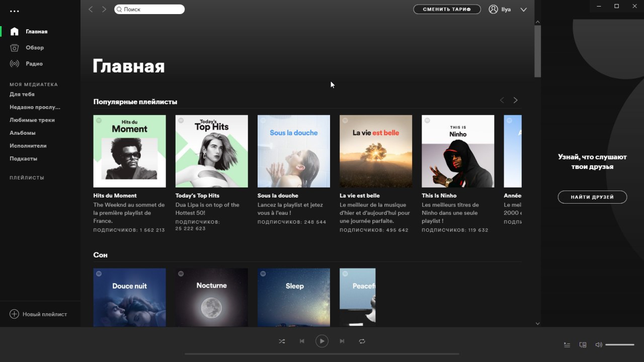This screenshot has height=362, width=644.
Task: Open the Nocturne sleep playlist cover
Action: click(212, 298)
